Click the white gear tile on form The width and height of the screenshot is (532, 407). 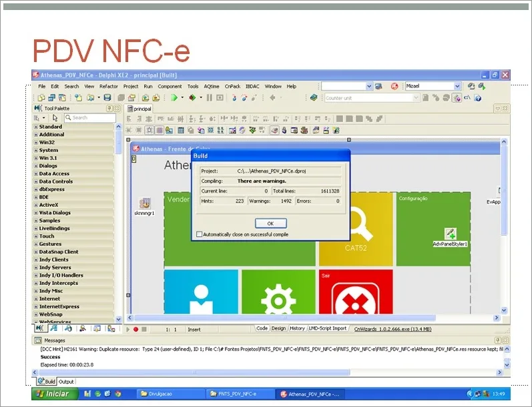point(278,292)
